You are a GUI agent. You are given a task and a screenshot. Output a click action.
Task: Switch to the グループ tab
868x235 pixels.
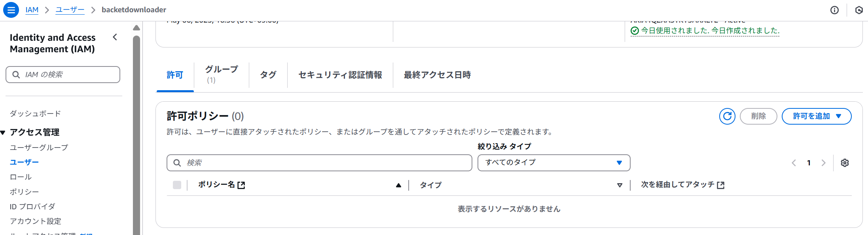[221, 74]
